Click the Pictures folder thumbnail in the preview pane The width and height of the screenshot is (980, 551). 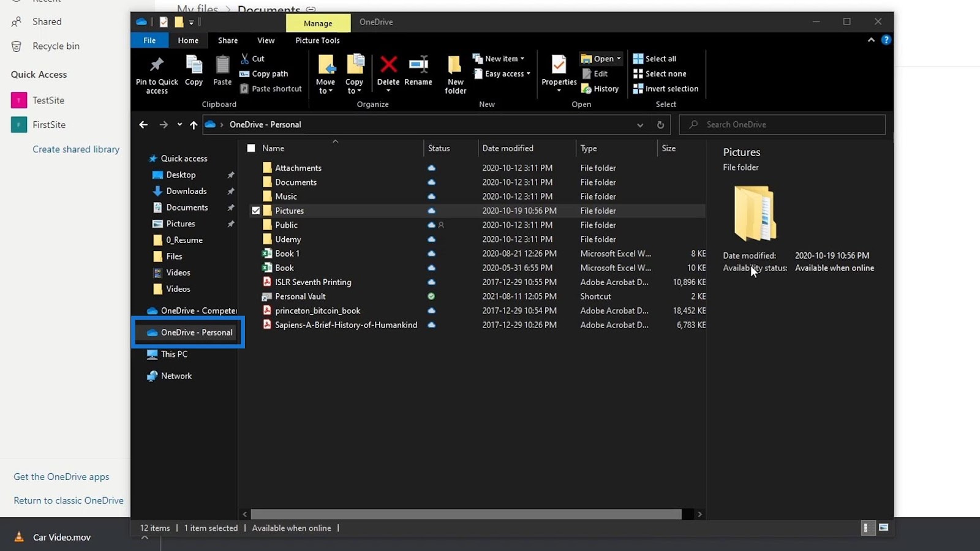(x=755, y=214)
